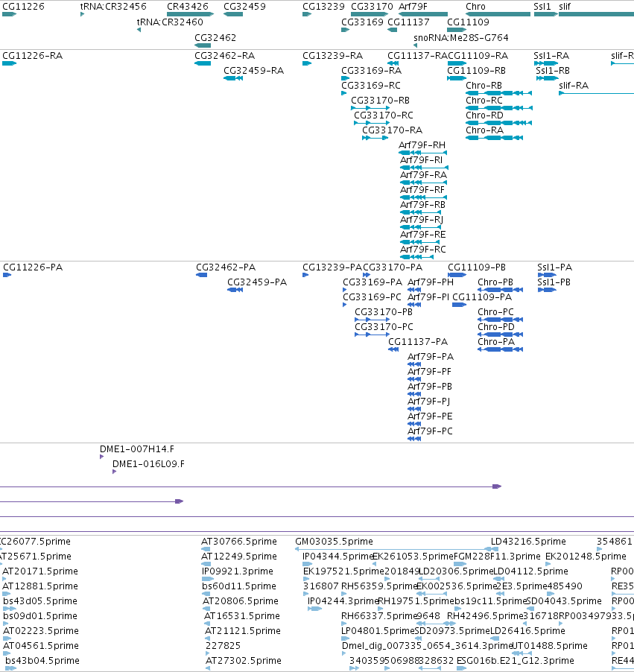The height and width of the screenshot is (672, 634).
Task: Click the LD43216.5prime EST label
Action: click(528, 542)
